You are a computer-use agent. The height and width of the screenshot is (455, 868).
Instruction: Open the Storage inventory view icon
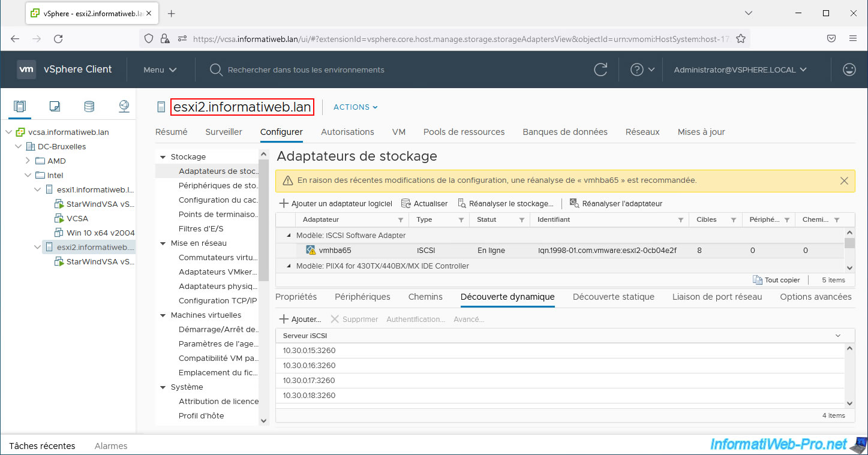89,107
